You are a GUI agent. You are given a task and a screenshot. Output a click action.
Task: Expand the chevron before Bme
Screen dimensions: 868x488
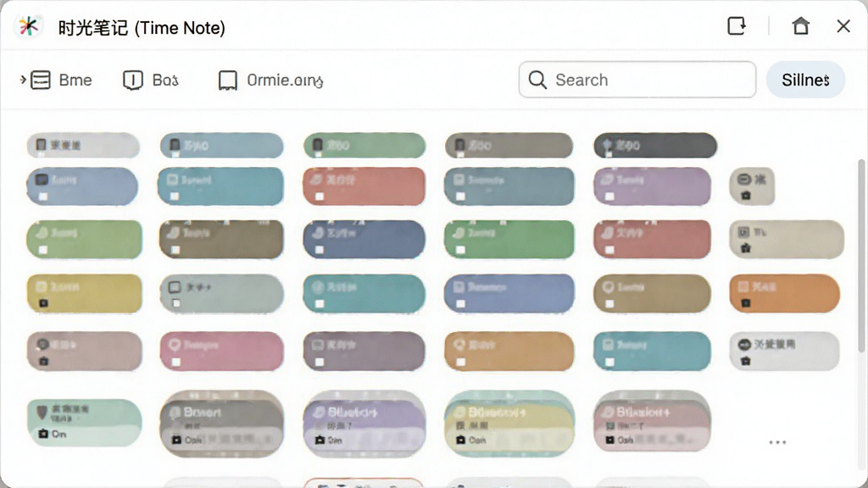click(x=23, y=80)
